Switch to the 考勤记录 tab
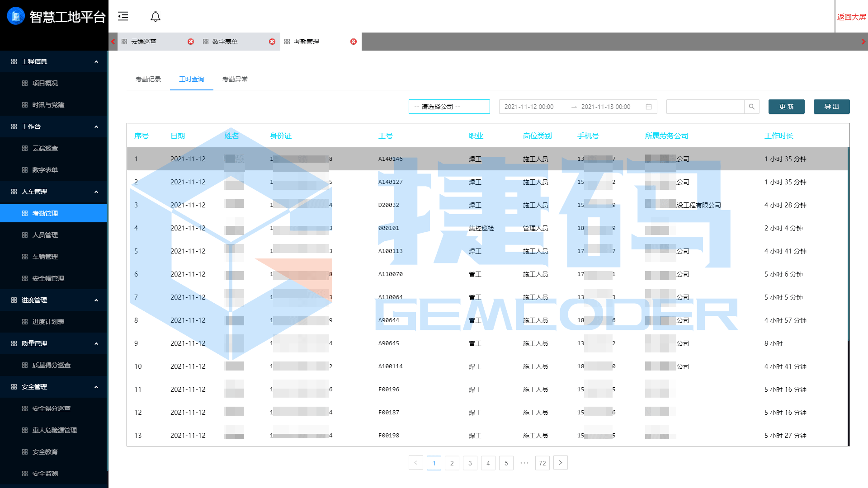Screen dimensions: 868x488 (x=147, y=79)
